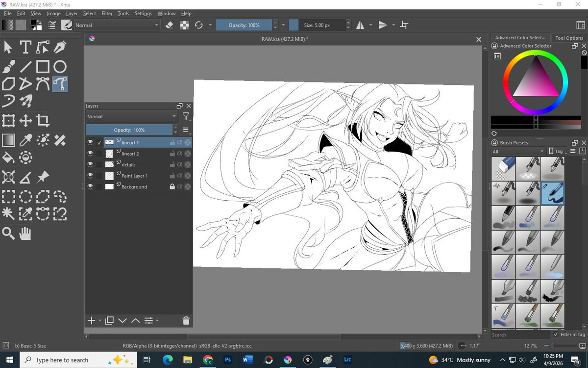Select the Zoom magnifier tool

(x=8, y=233)
